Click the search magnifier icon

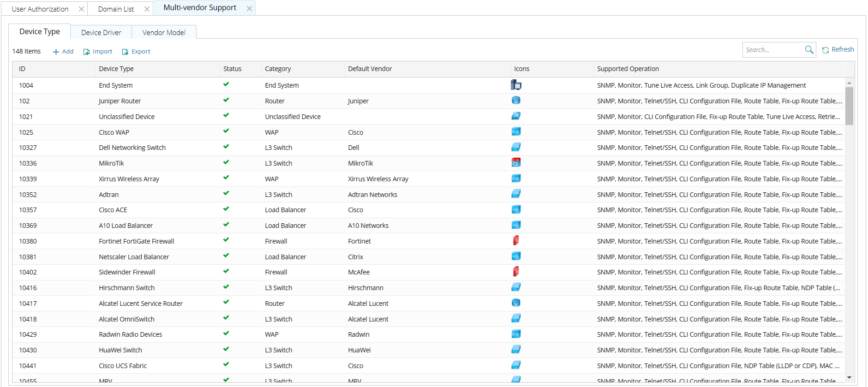click(809, 50)
